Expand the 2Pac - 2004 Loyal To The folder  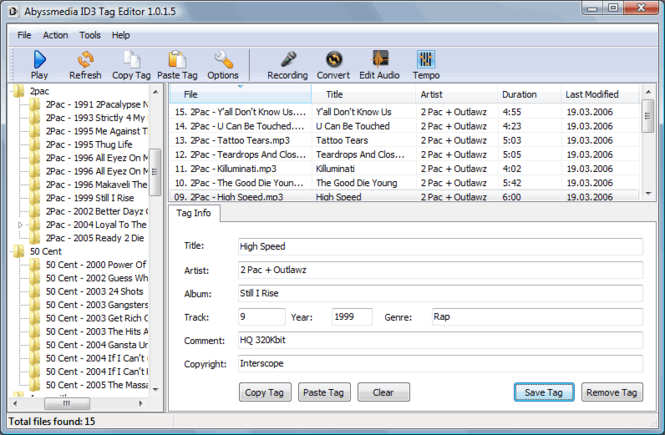click(x=20, y=225)
